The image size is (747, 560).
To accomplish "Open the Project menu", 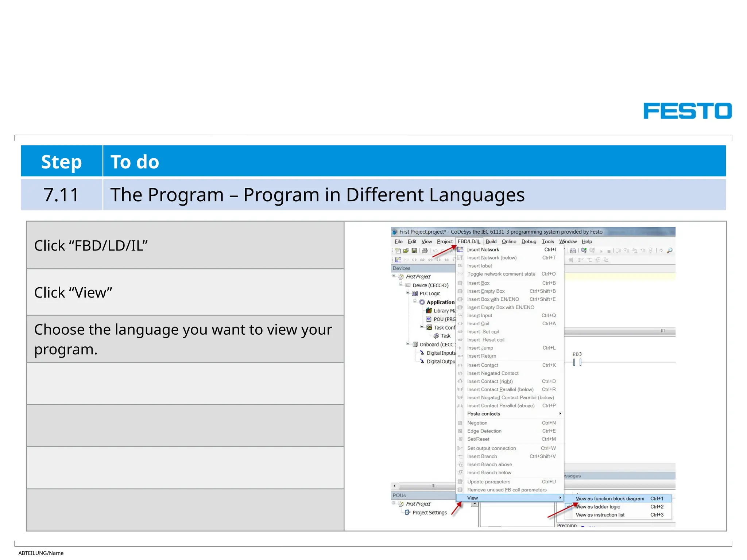I will [445, 241].
